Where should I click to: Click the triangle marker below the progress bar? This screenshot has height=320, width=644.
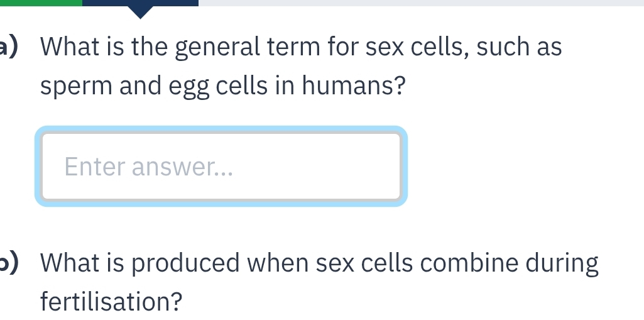[x=141, y=11]
